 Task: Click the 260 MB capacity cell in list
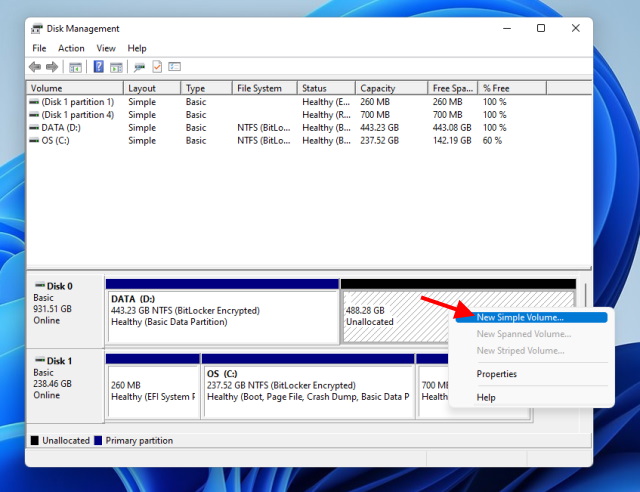click(375, 102)
